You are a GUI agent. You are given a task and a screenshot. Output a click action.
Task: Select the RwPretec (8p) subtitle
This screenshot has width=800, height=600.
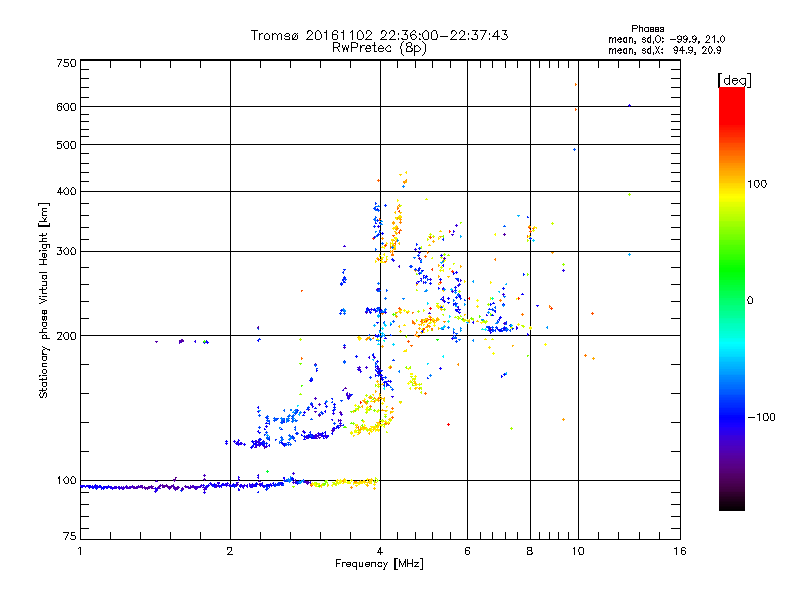pos(379,47)
